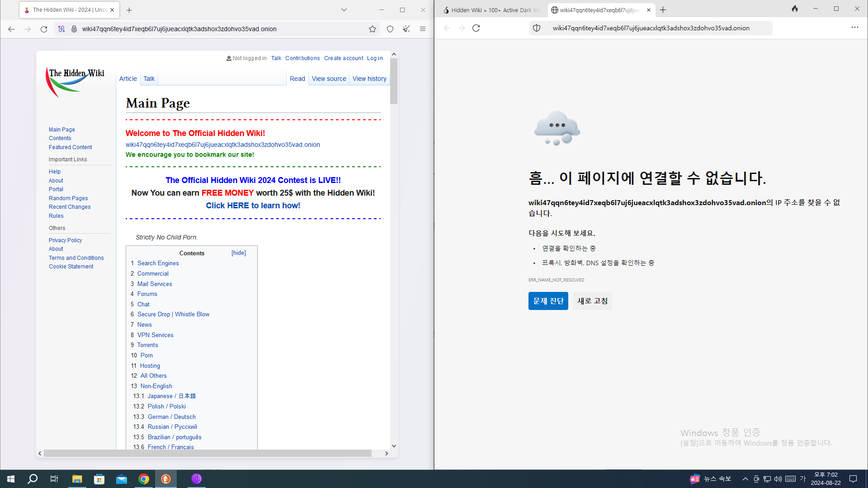Click the 새로 고침 refresh button

point(592,301)
